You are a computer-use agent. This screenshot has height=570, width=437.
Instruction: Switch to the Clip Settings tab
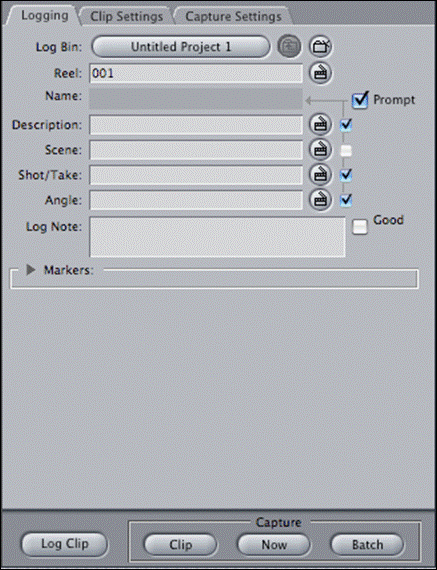(x=126, y=17)
